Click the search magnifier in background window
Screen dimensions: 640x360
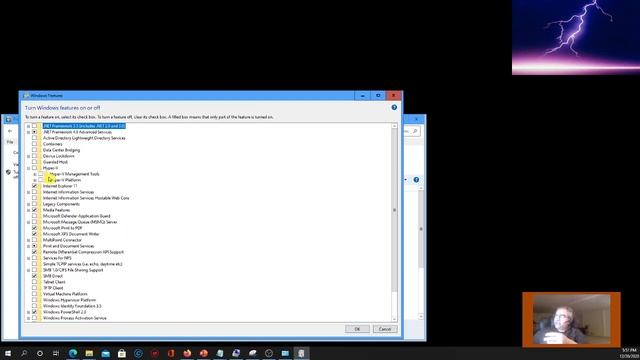coord(415,131)
